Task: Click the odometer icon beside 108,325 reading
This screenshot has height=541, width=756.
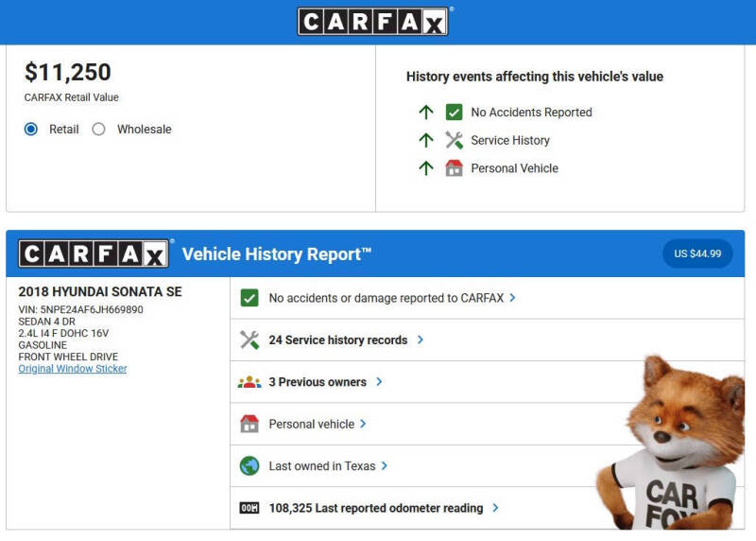Action: [249, 508]
